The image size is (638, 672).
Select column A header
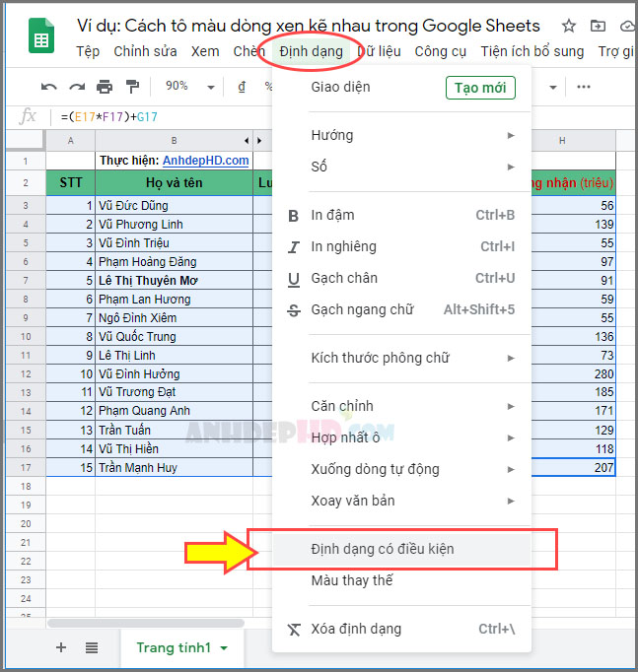coord(70,141)
